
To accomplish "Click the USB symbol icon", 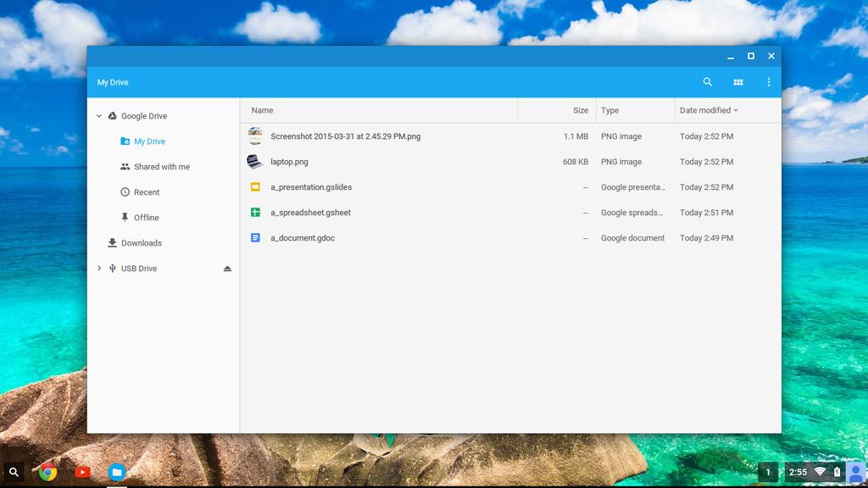I will coord(113,269).
